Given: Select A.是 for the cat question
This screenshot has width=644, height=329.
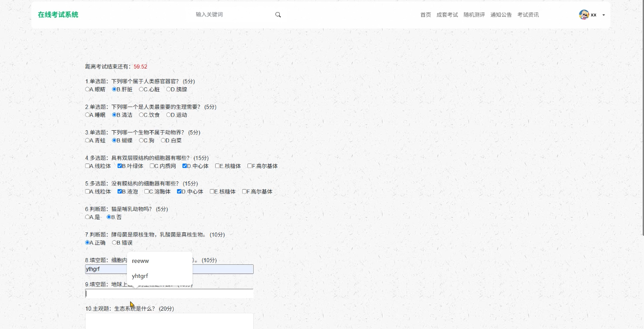Looking at the screenshot, I should pyautogui.click(x=87, y=217).
